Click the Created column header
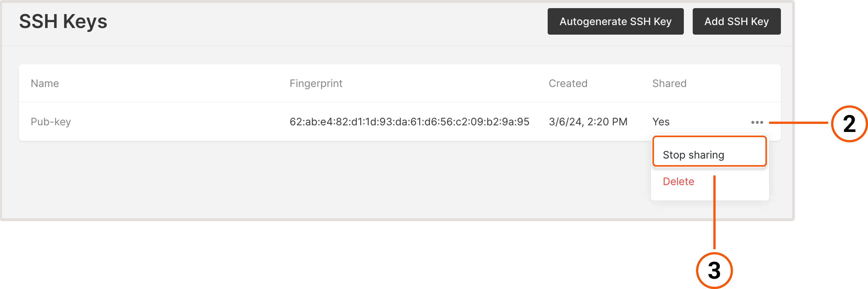 coord(568,83)
